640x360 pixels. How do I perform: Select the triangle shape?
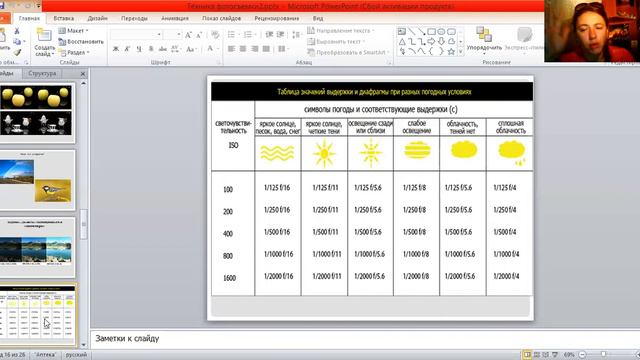click(402, 42)
